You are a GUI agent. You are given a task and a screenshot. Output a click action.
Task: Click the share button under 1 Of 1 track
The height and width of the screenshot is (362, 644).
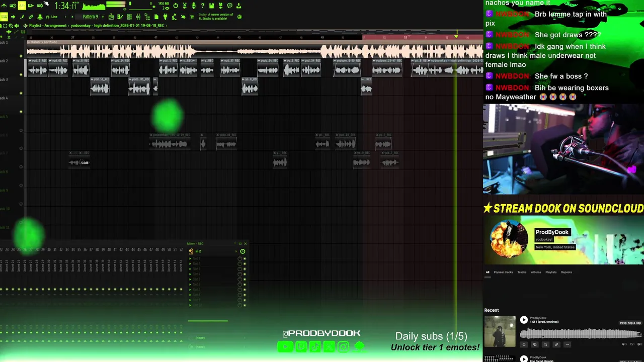click(524, 344)
